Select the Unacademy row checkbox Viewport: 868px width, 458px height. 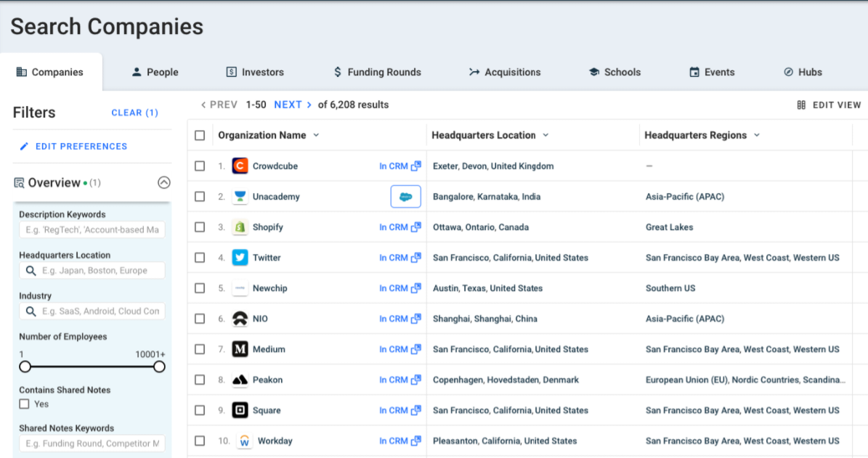pyautogui.click(x=200, y=197)
